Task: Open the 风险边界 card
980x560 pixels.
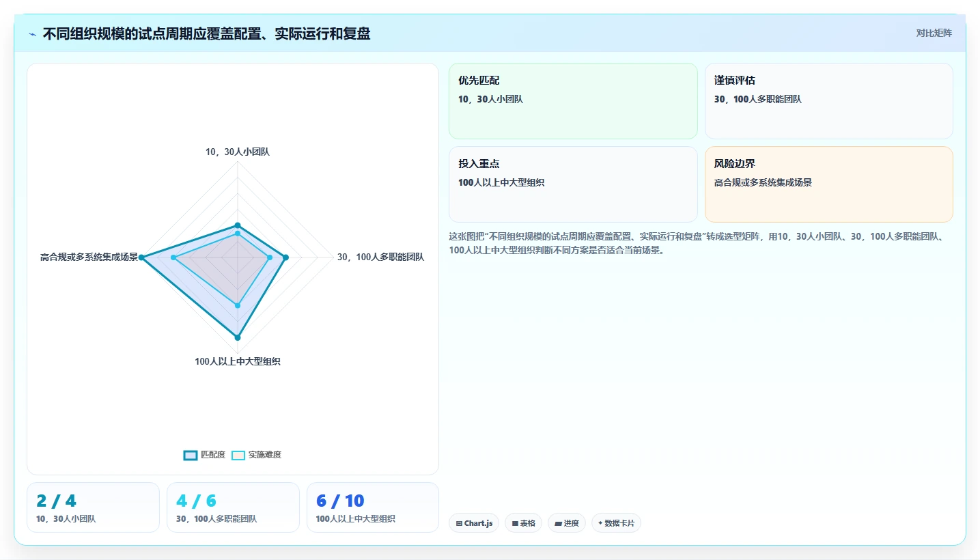Action: coord(828,184)
